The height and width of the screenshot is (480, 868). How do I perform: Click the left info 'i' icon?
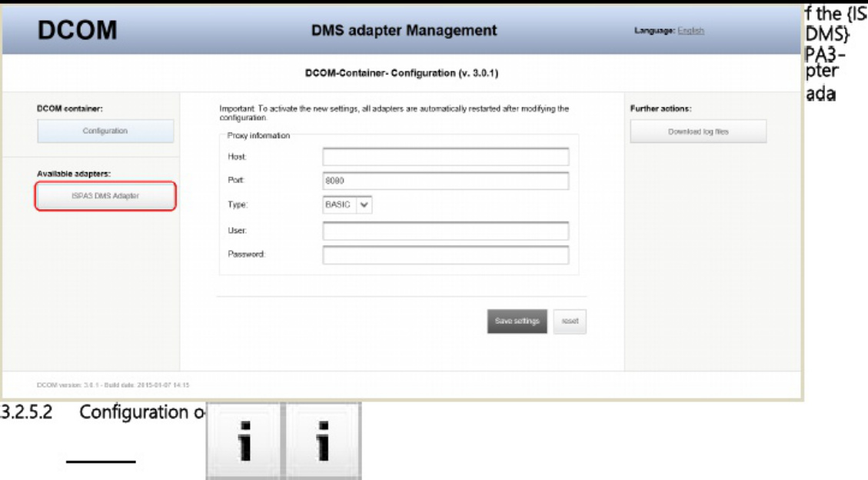click(x=244, y=441)
